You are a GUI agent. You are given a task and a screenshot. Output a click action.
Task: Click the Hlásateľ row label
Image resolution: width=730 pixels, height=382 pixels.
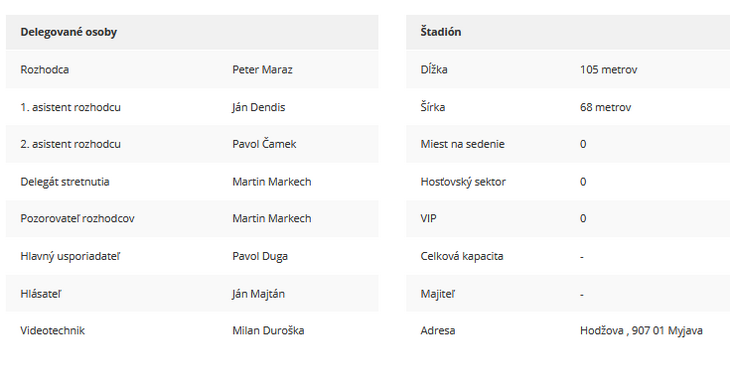tap(41, 294)
